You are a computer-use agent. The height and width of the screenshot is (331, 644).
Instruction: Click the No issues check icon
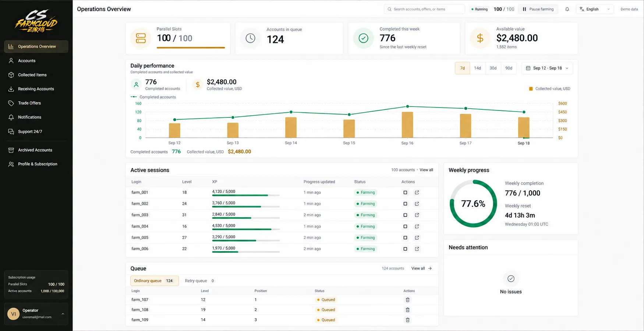(x=511, y=279)
